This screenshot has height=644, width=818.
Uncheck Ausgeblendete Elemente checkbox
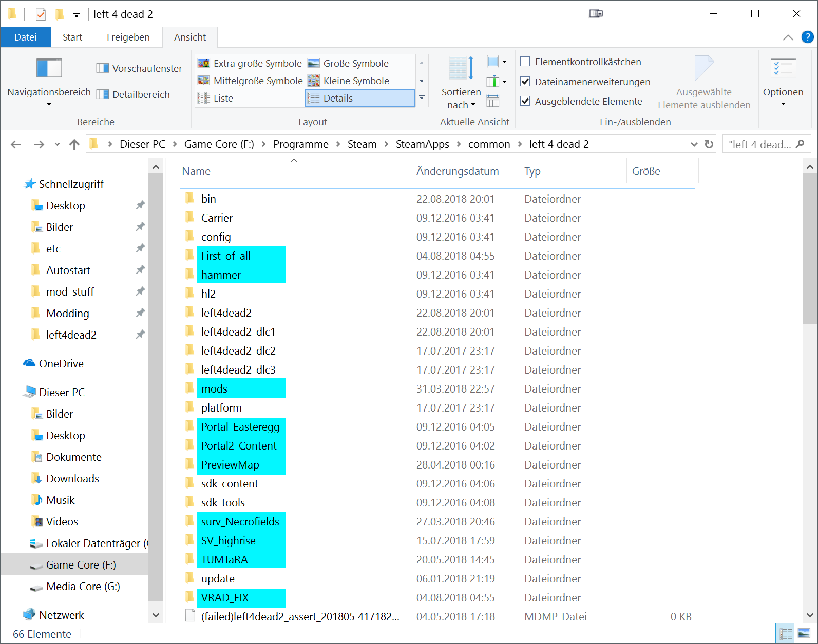(x=525, y=101)
